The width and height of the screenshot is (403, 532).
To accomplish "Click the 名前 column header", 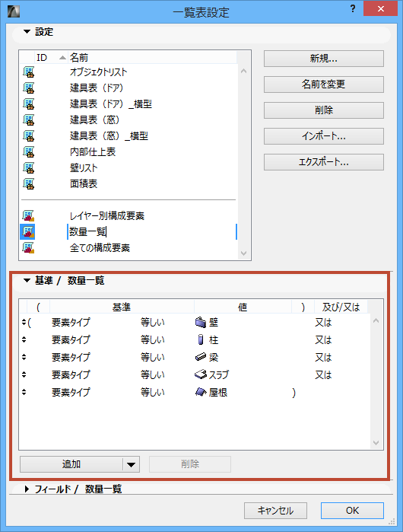I will tap(153, 58).
